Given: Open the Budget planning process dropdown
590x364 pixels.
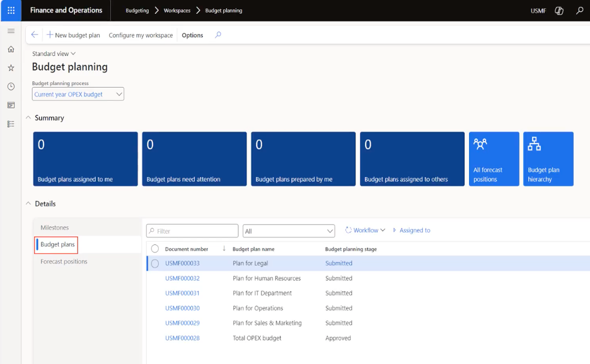Looking at the screenshot, I should [78, 94].
